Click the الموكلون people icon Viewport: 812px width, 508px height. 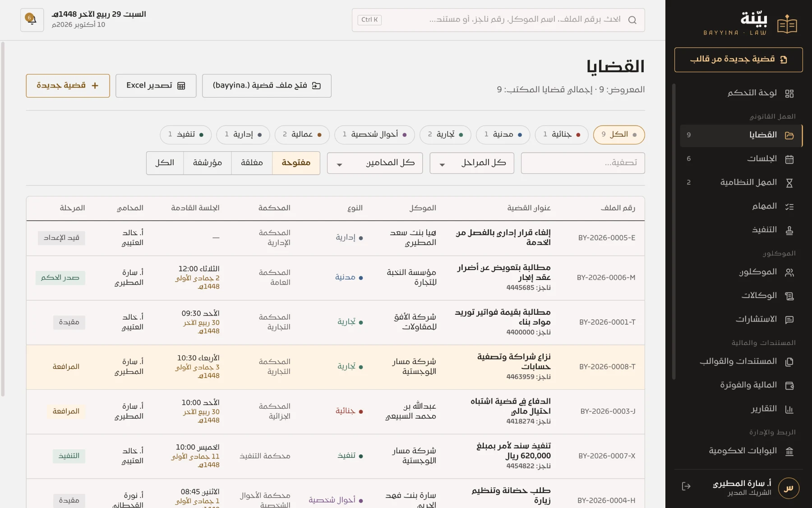click(789, 272)
